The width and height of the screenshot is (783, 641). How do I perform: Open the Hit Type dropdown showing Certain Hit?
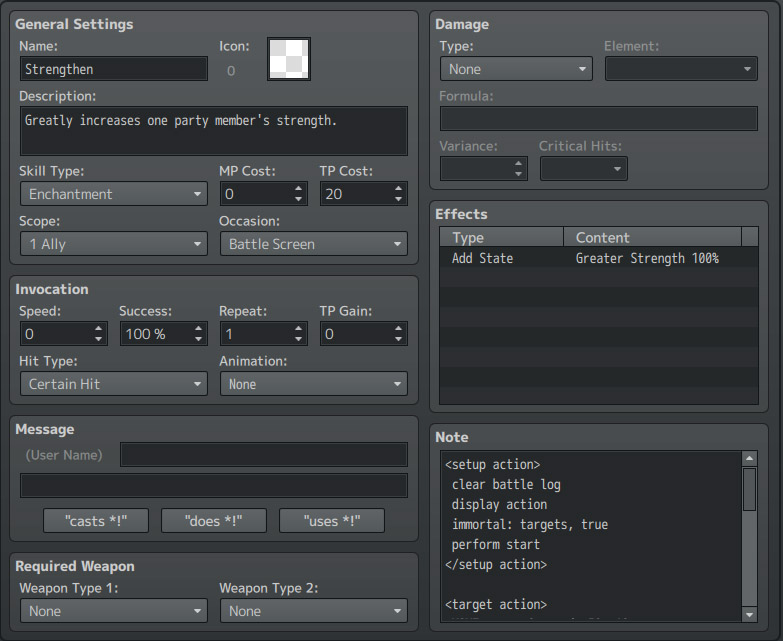pos(114,383)
